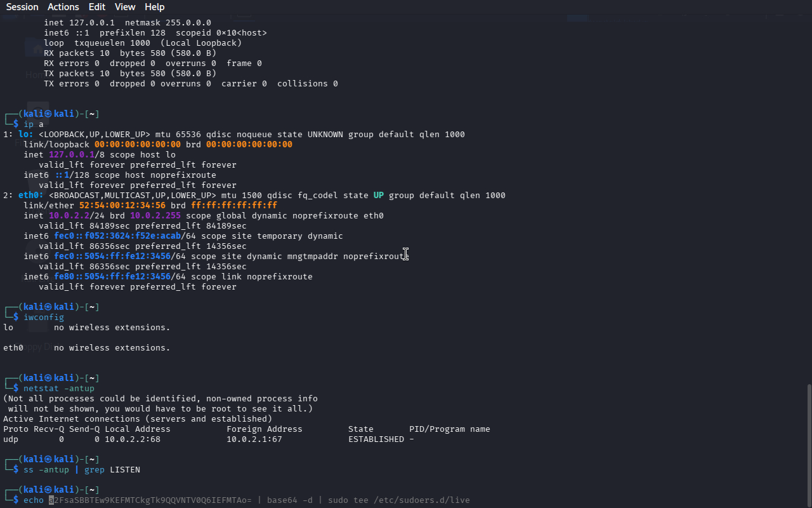Click the local address 10.0.2.2:68
The height and width of the screenshot is (508, 812).
[132, 439]
